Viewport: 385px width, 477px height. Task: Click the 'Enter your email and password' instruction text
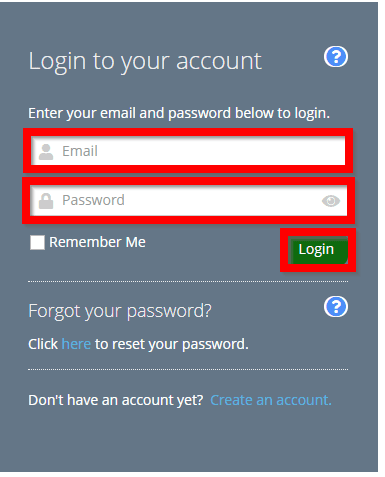[179, 113]
